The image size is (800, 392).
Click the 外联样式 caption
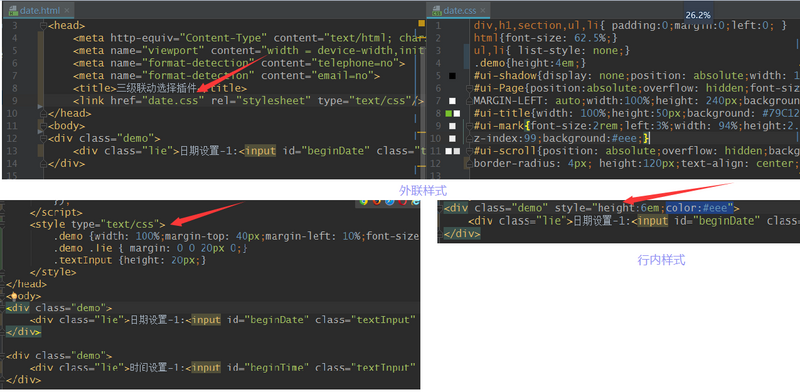pyautogui.click(x=423, y=191)
